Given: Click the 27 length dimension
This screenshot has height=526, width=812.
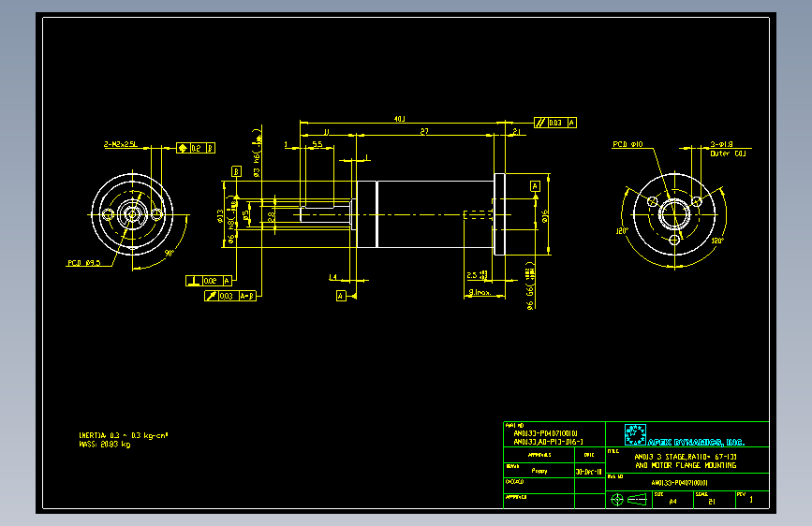Looking at the screenshot, I should click(x=424, y=131).
